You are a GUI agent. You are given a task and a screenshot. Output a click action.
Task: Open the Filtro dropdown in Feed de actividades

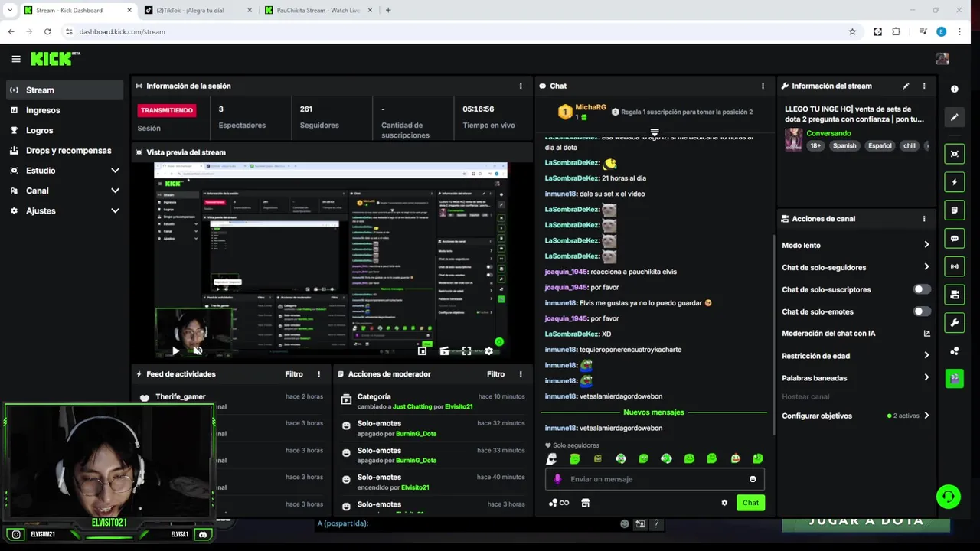[294, 374]
